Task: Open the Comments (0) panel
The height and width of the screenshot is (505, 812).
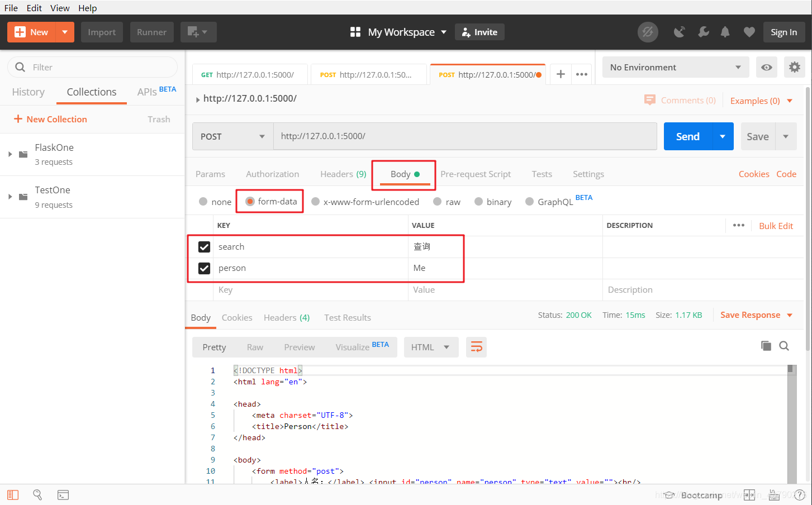Action: pos(680,100)
